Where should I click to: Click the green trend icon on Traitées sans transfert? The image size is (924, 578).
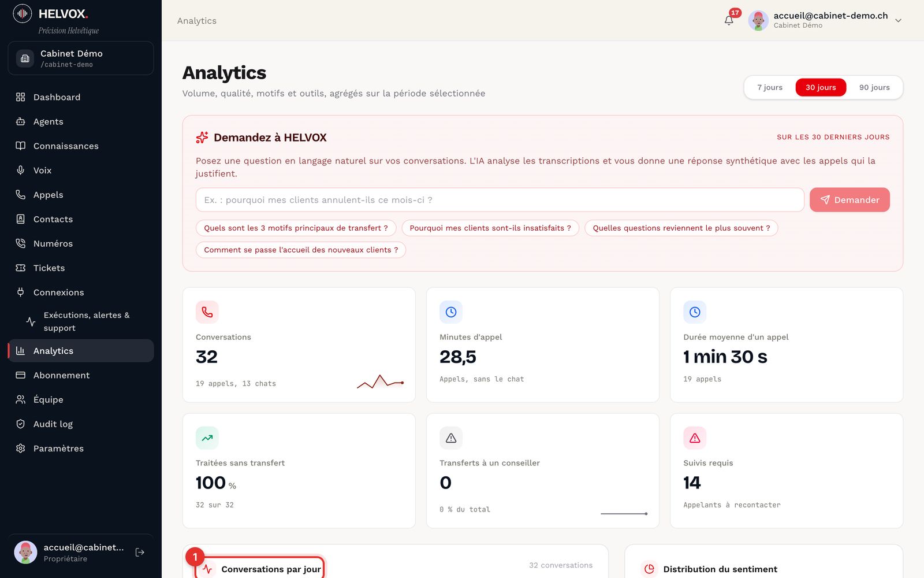(207, 438)
